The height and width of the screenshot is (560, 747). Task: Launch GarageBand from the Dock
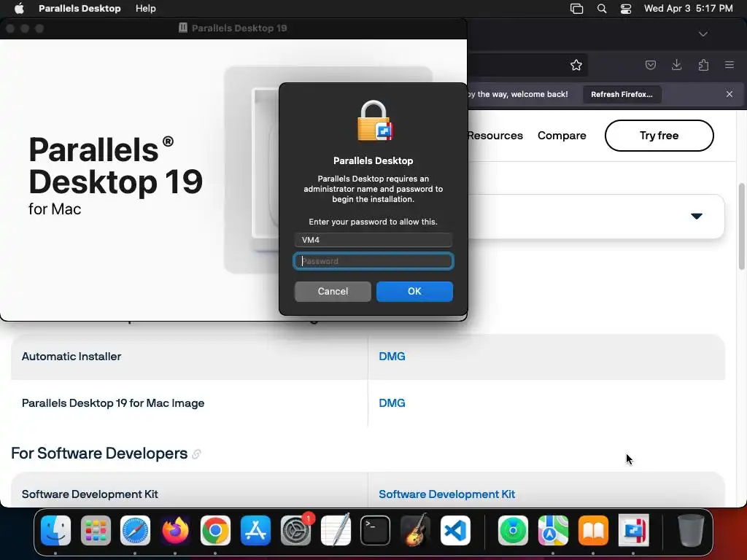click(x=415, y=530)
